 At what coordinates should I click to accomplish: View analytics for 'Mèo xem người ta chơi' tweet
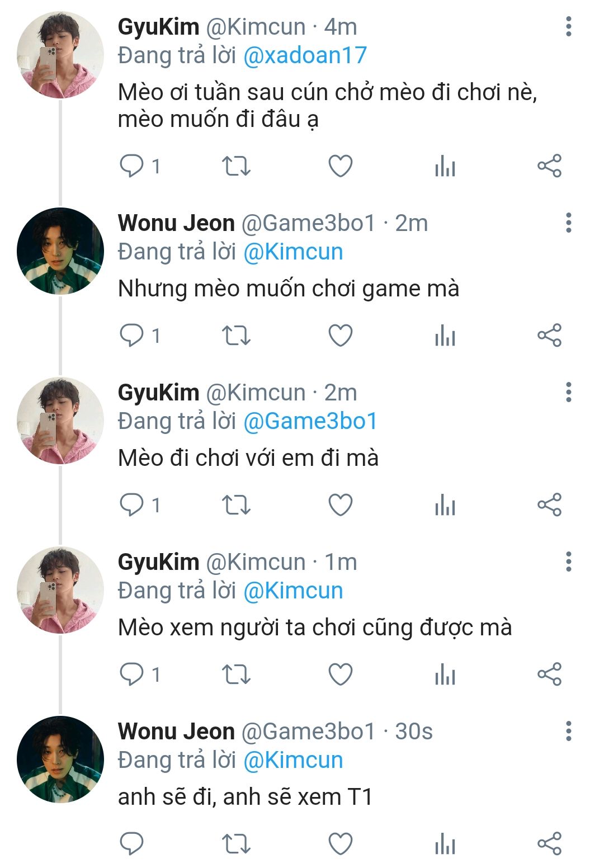click(x=445, y=674)
